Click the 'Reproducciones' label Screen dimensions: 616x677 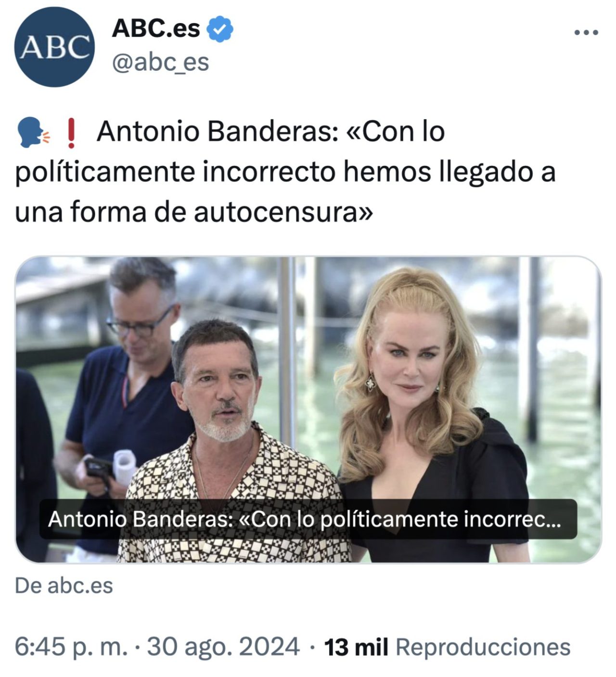483,647
